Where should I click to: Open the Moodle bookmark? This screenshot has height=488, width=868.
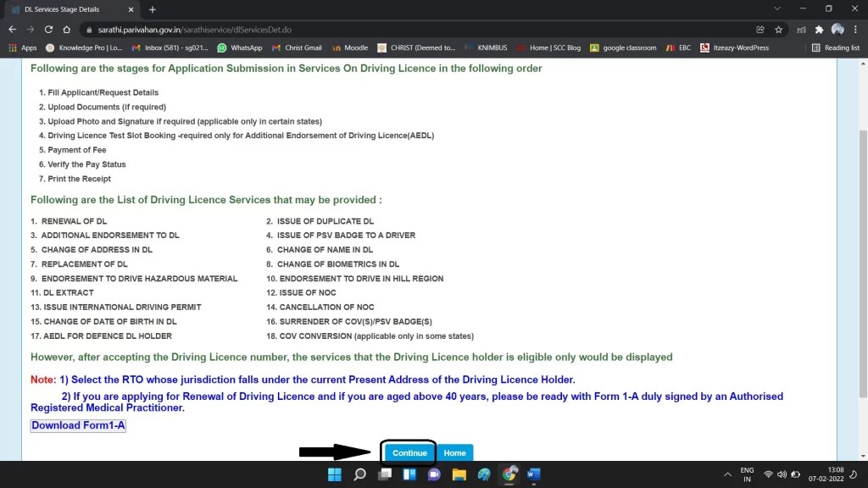click(x=349, y=47)
